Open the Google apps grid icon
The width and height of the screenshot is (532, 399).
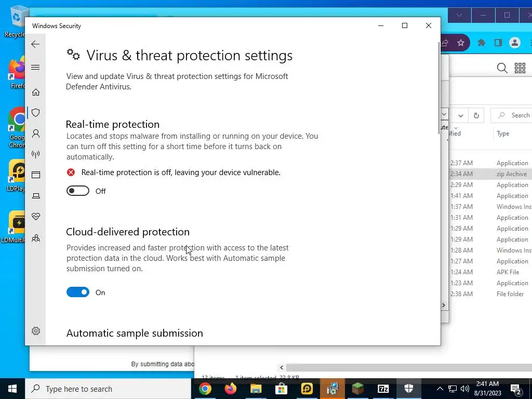pyautogui.click(x=520, y=68)
